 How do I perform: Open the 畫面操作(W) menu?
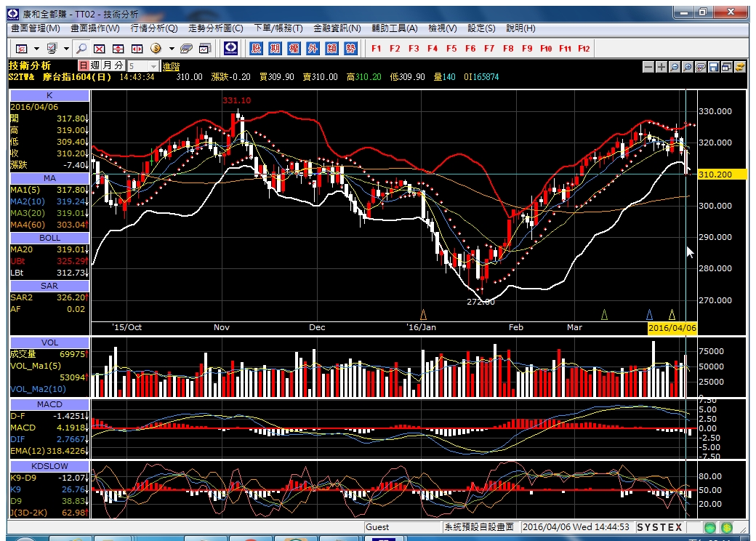pos(95,28)
